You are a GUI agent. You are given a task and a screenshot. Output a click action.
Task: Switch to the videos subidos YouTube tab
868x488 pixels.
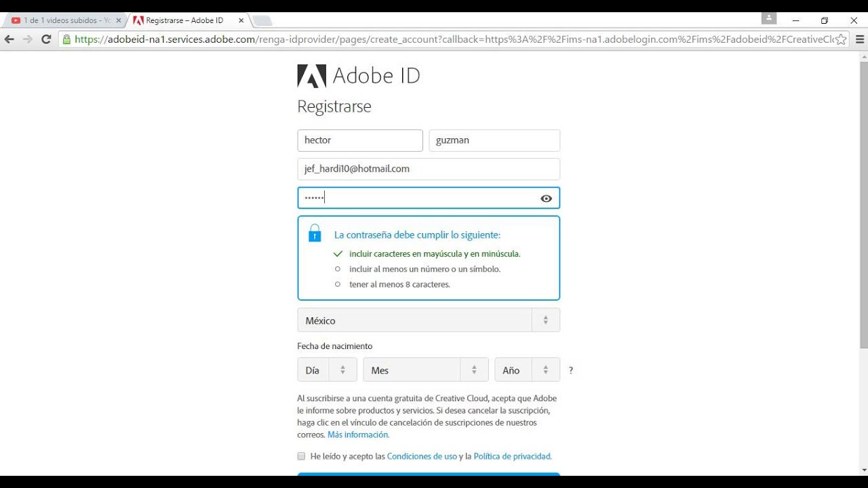61,20
